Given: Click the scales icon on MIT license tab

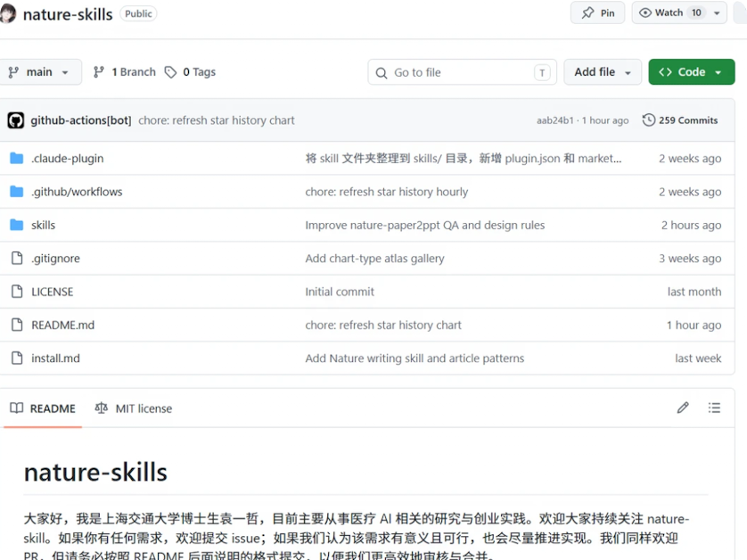Looking at the screenshot, I should click(101, 408).
